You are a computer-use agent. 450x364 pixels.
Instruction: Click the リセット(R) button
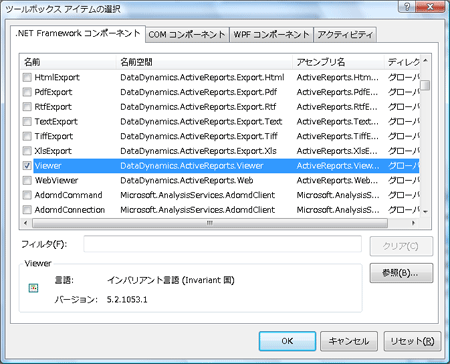tap(412, 341)
